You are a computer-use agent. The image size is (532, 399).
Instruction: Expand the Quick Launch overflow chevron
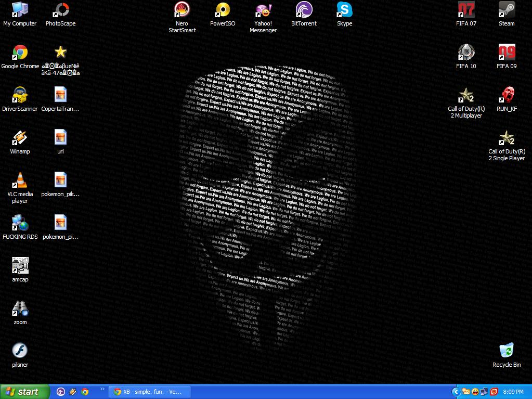pos(102,389)
